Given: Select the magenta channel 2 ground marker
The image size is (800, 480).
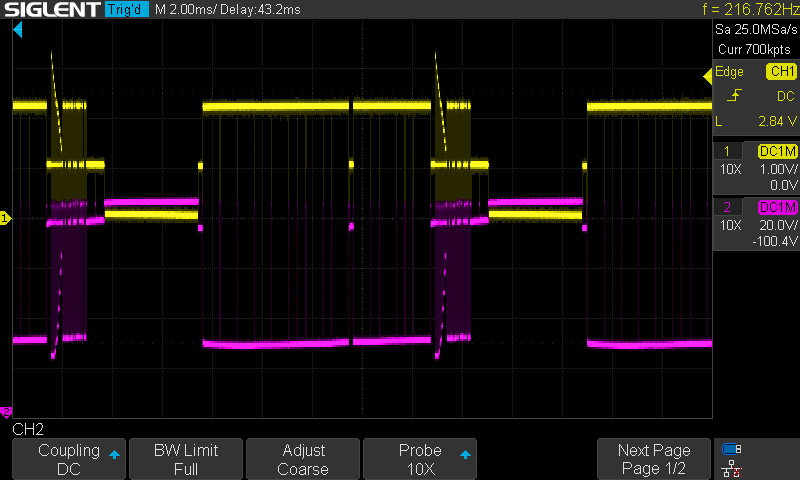Looking at the screenshot, I should coord(6,412).
